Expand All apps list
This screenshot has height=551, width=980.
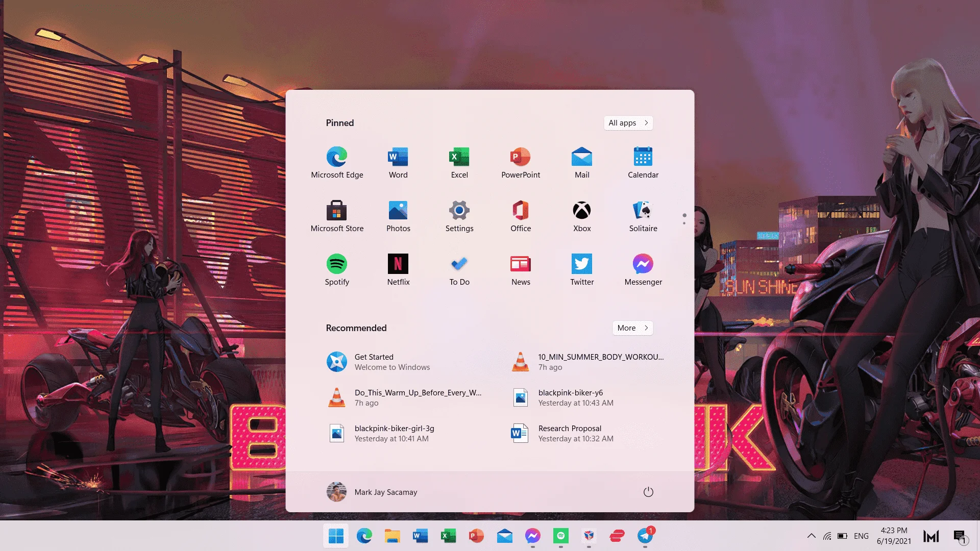pos(628,123)
